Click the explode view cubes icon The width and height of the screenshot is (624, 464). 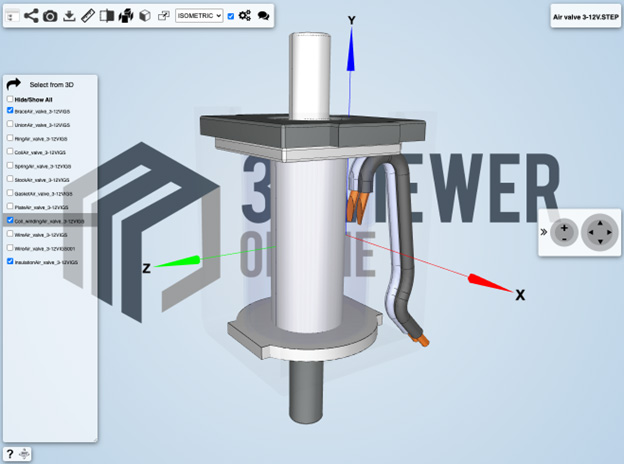(x=126, y=16)
